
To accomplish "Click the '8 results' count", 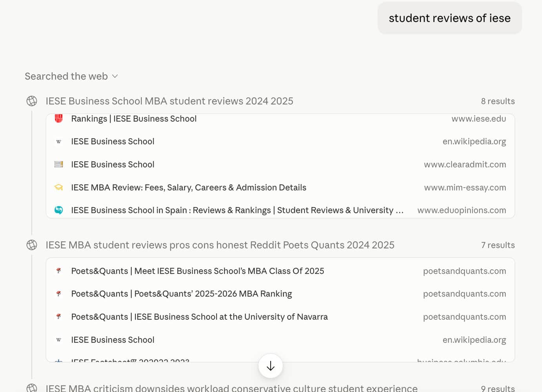I will 498,101.
